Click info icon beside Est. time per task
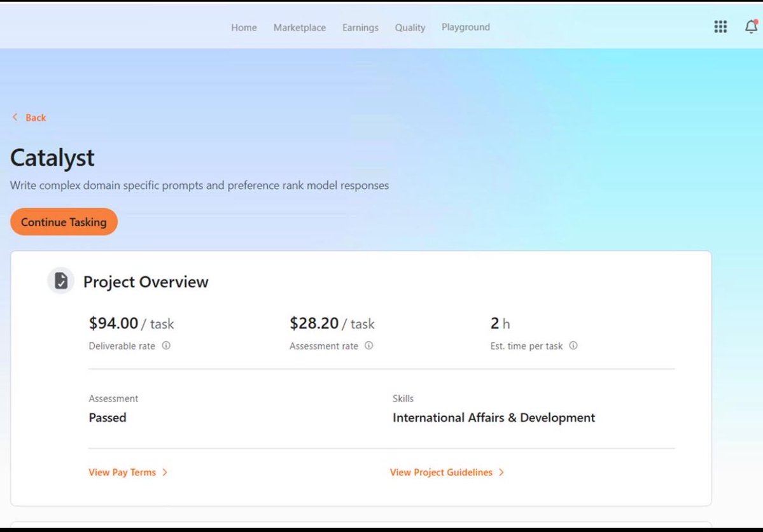Image resolution: width=763 pixels, height=532 pixels. click(x=573, y=346)
